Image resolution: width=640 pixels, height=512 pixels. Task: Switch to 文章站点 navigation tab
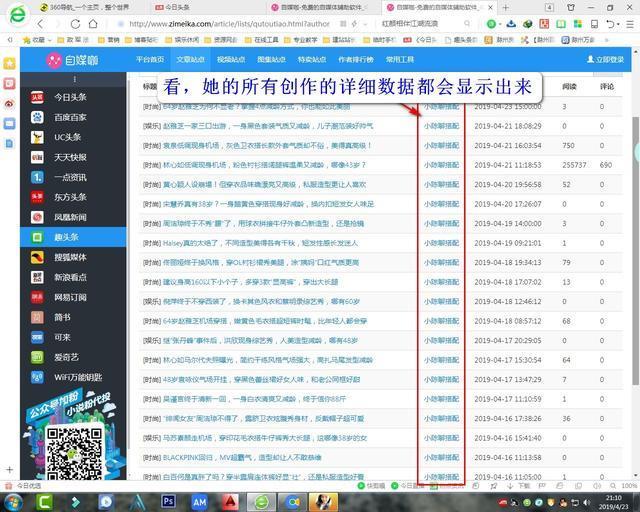tap(194, 60)
